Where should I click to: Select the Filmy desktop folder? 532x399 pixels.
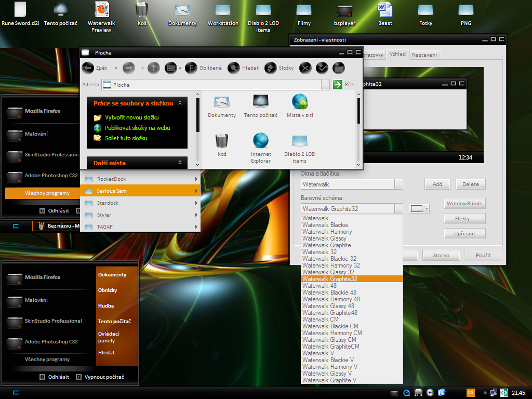point(304,14)
